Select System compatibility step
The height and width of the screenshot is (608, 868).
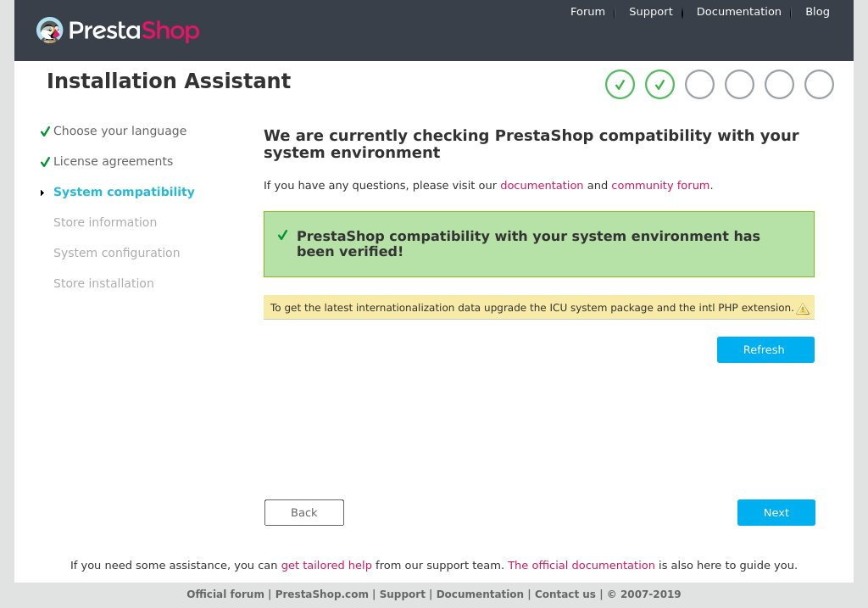coord(124,192)
